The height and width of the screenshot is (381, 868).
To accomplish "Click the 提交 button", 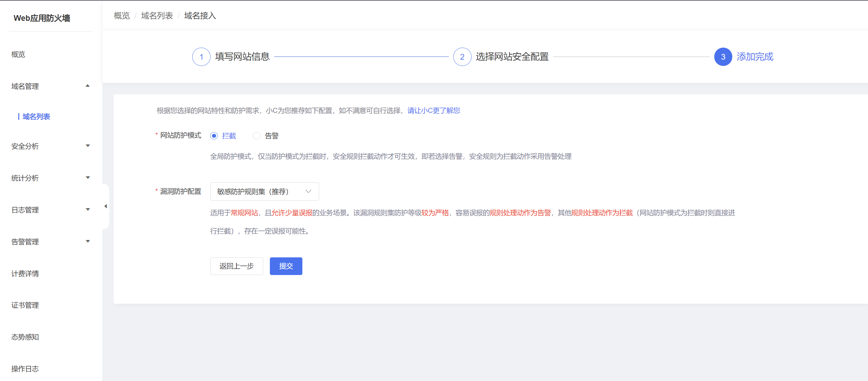I will click(286, 266).
